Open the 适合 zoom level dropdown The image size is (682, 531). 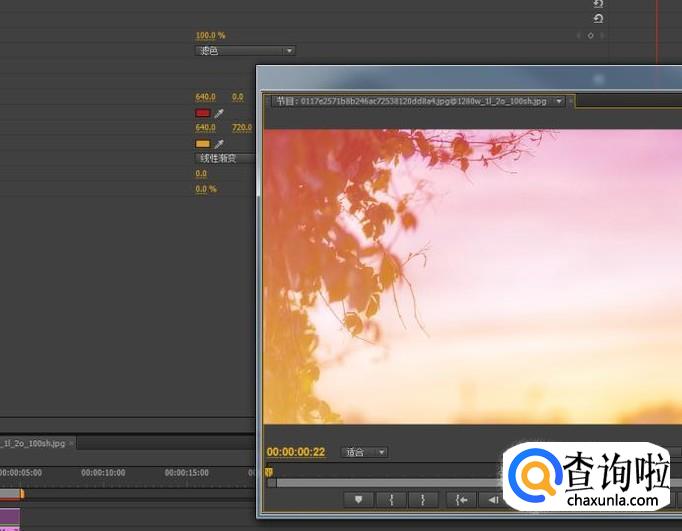point(364,452)
